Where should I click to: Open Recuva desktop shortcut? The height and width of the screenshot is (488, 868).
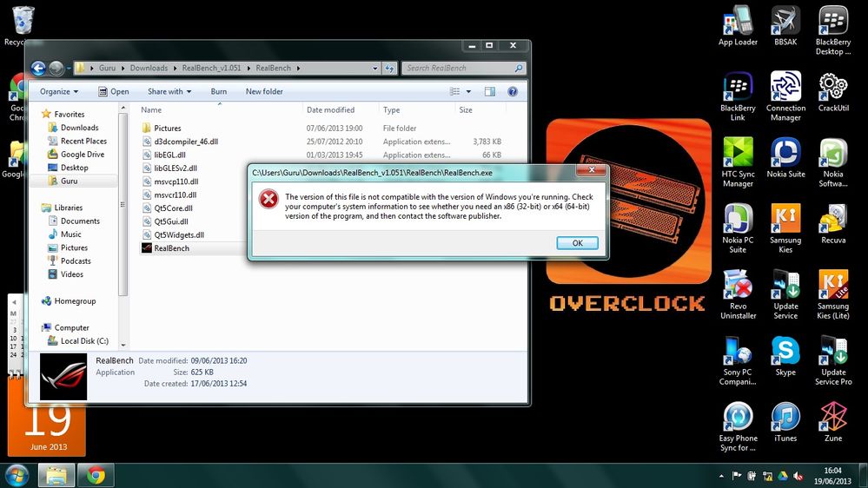click(833, 223)
